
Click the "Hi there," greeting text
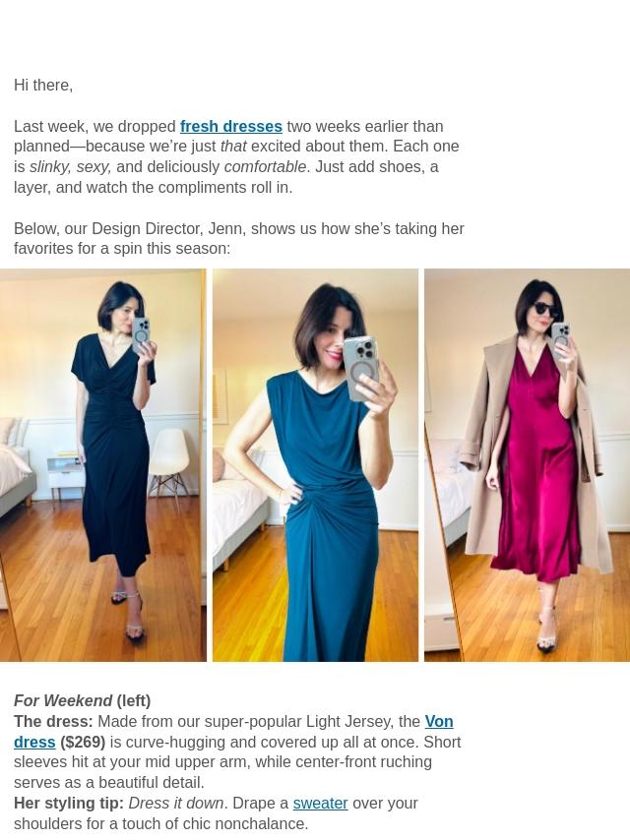coord(43,86)
